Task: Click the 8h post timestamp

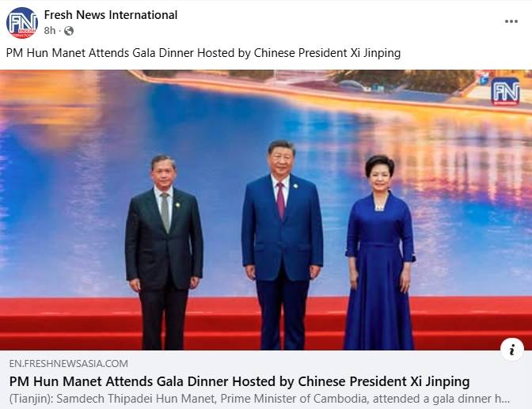Action: click(x=50, y=31)
